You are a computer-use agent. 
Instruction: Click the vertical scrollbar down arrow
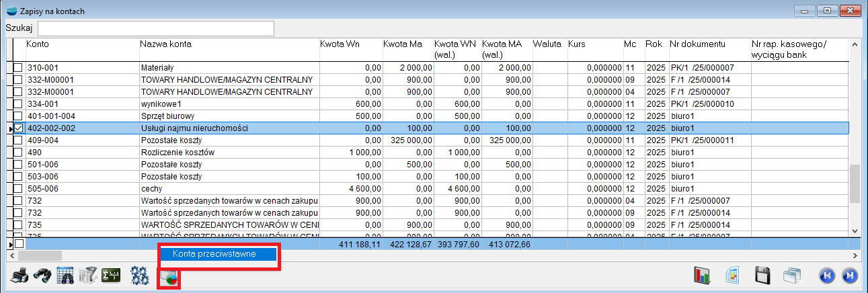(855, 231)
